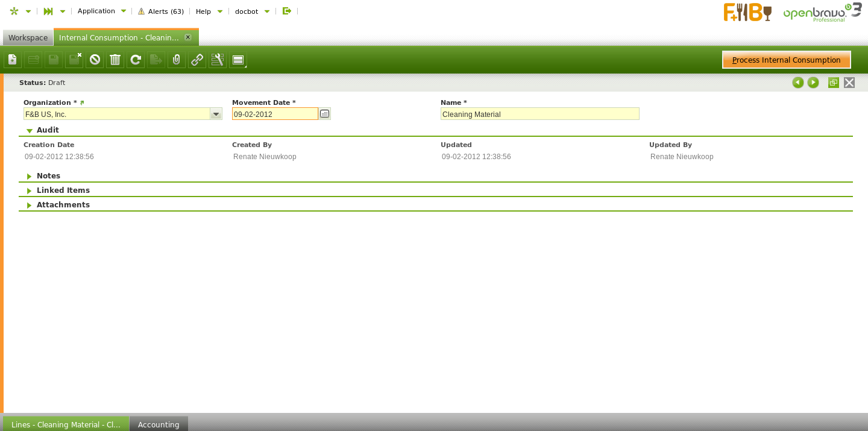Click into the Name input field
This screenshot has height=431, width=868.
539,114
